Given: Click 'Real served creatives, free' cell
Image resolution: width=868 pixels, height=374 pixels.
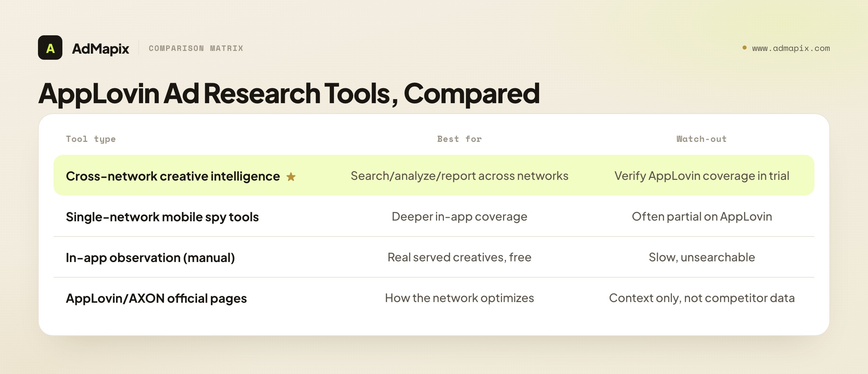Looking at the screenshot, I should (459, 257).
